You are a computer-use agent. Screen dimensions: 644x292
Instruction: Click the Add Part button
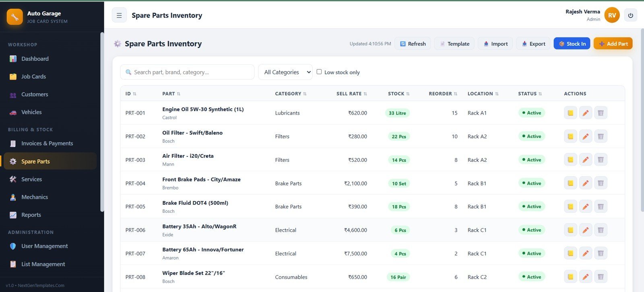613,43
